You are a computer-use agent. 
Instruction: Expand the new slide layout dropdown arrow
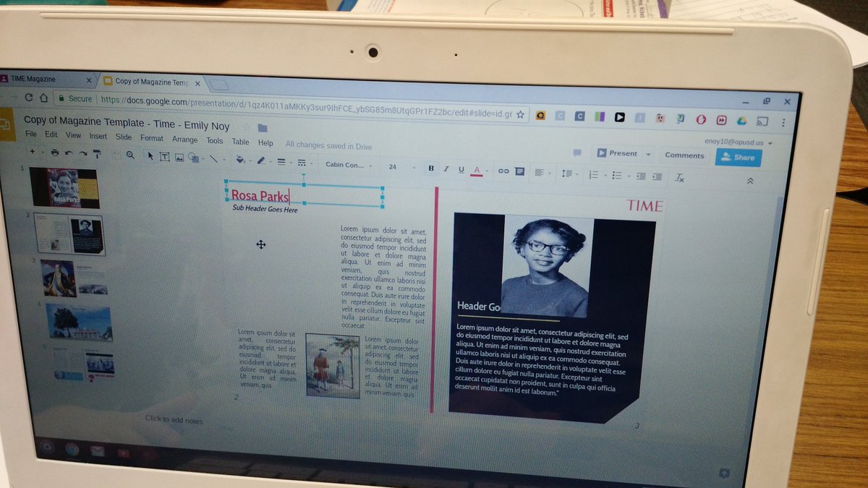point(43,153)
